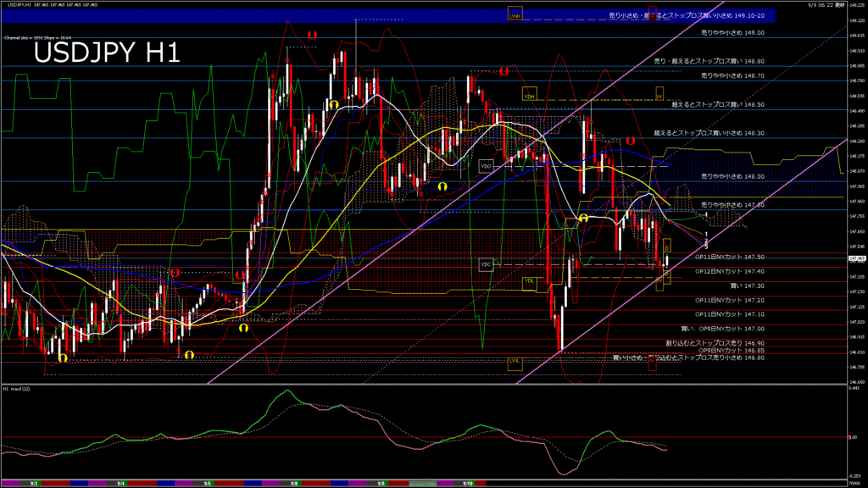The width and height of the screenshot is (868, 488).
Task: Click the OP9日NYカット 146.85 label
Action: coord(732,350)
